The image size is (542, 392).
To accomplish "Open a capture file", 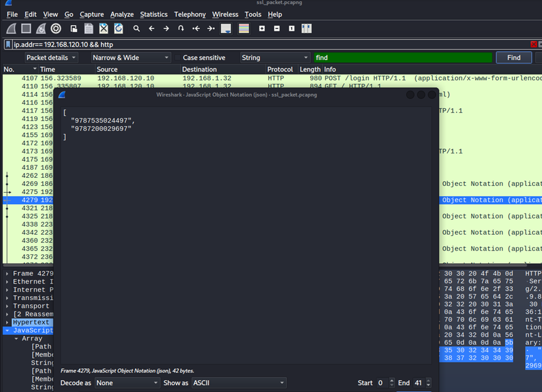I will click(74, 28).
